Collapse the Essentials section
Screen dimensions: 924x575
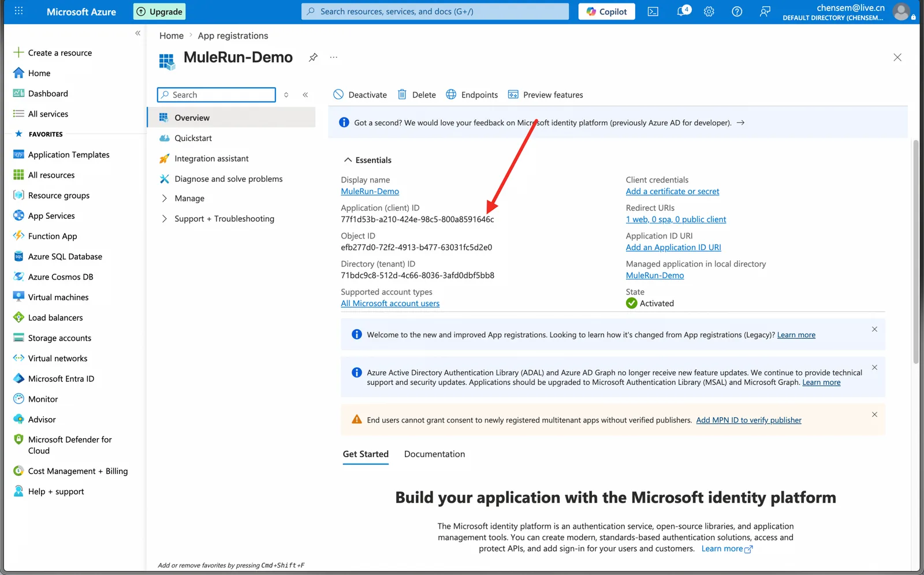(x=368, y=160)
